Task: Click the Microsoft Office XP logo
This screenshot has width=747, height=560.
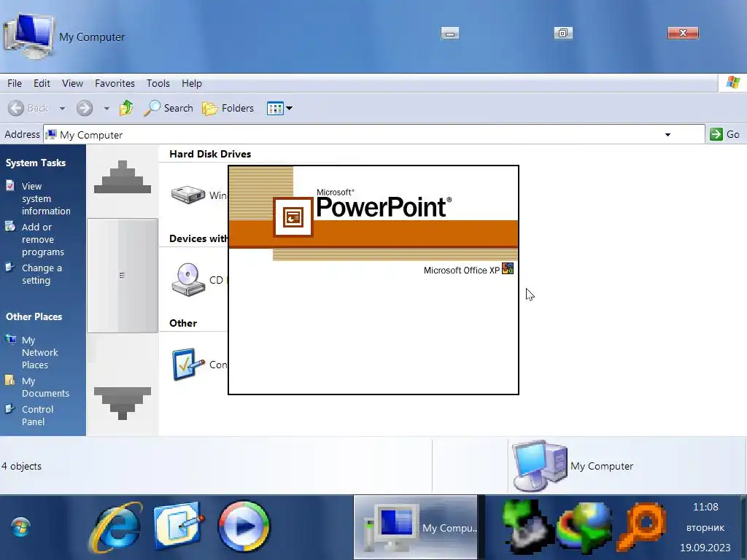Action: point(508,269)
